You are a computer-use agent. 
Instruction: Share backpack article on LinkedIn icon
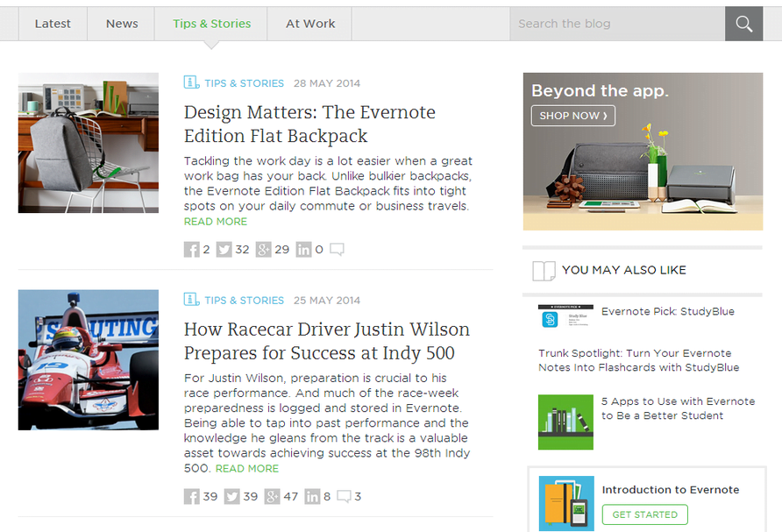(x=303, y=249)
